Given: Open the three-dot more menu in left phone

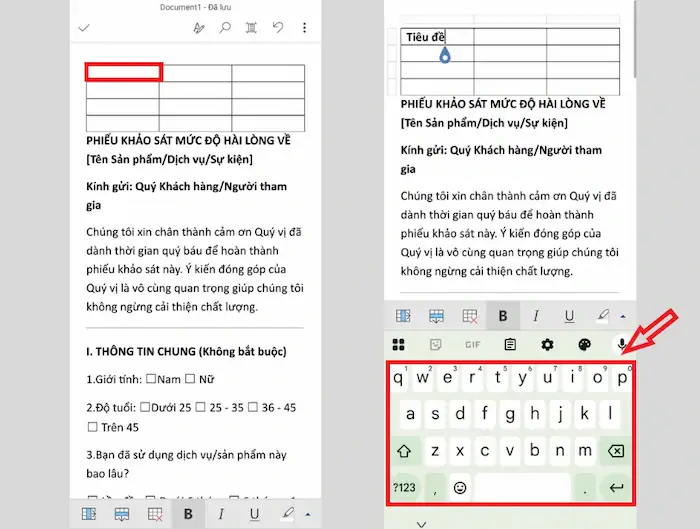Looking at the screenshot, I should pyautogui.click(x=304, y=28).
